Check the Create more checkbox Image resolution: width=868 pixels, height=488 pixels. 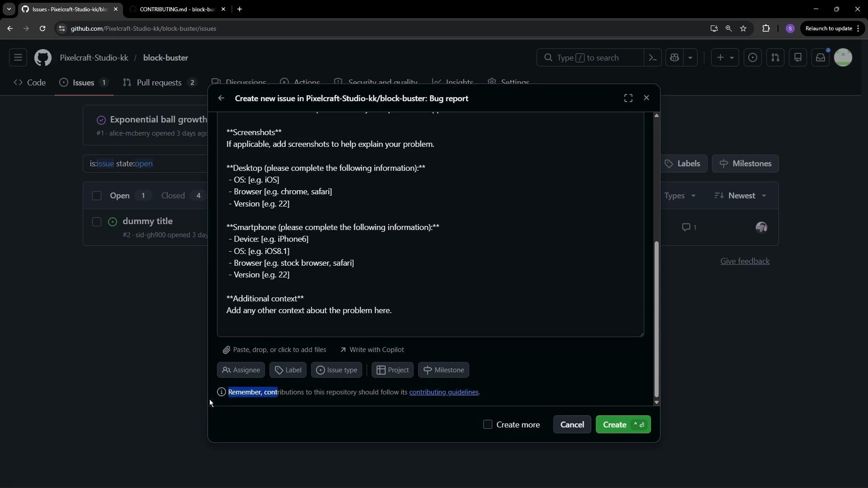point(487,425)
